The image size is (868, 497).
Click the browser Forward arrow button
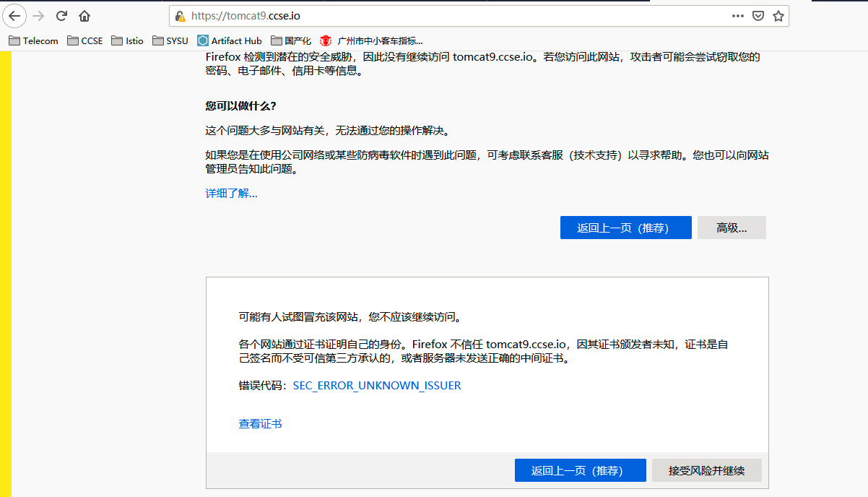pyautogui.click(x=38, y=16)
